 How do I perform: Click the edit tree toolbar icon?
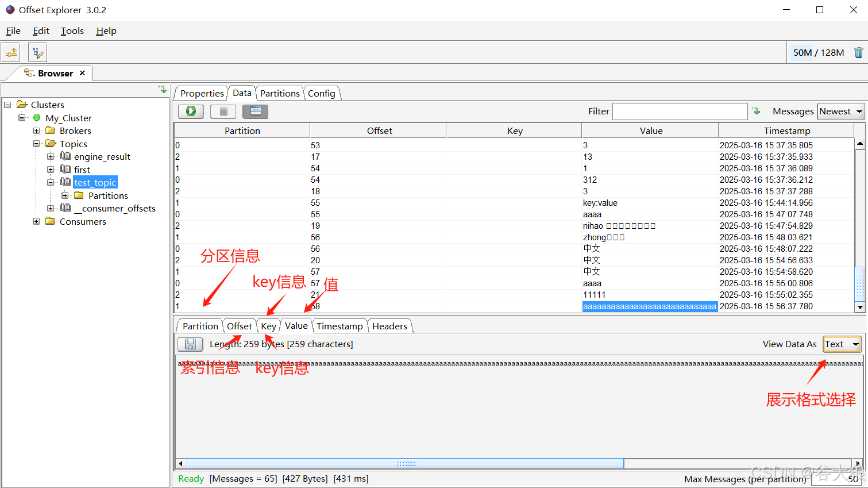point(37,53)
